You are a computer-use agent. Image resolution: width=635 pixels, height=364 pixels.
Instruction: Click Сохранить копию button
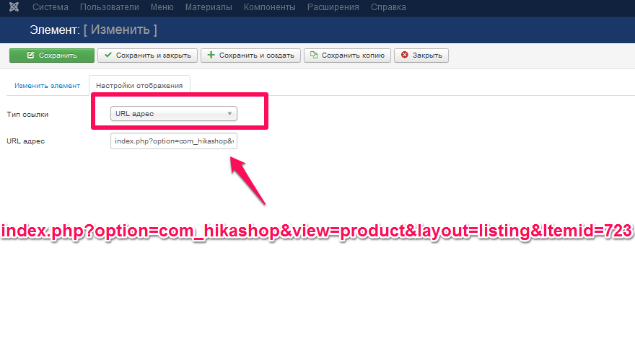pyautogui.click(x=348, y=56)
